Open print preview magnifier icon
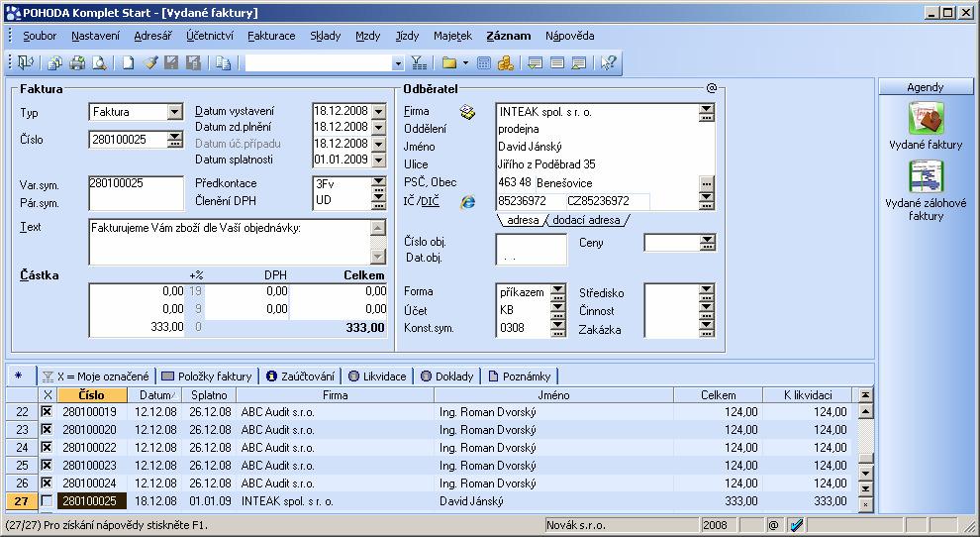The image size is (980, 537). [x=99, y=62]
